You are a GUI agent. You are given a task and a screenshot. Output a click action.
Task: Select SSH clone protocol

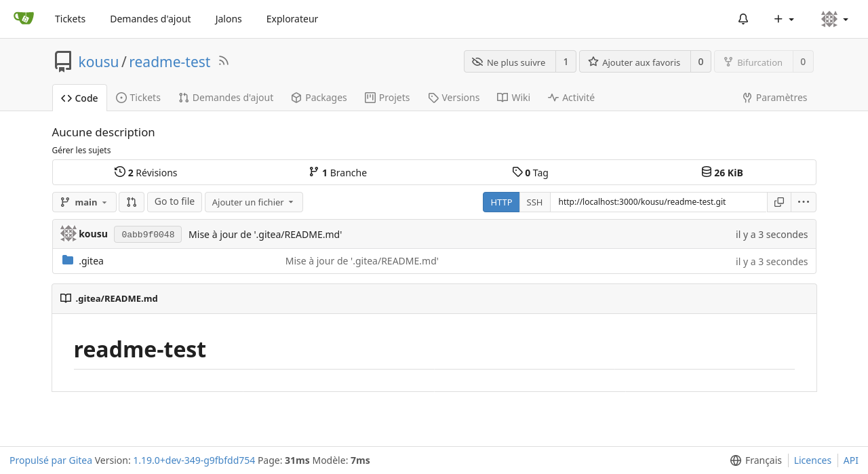pyautogui.click(x=534, y=202)
